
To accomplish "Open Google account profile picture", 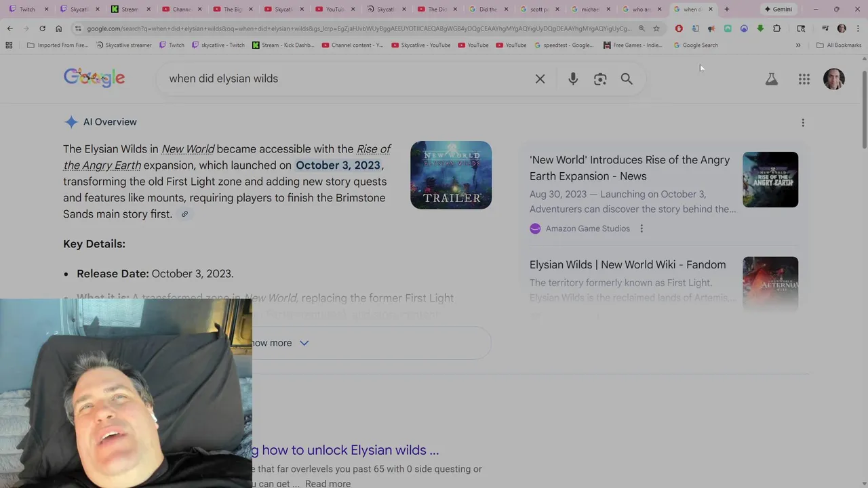I will [x=834, y=79].
